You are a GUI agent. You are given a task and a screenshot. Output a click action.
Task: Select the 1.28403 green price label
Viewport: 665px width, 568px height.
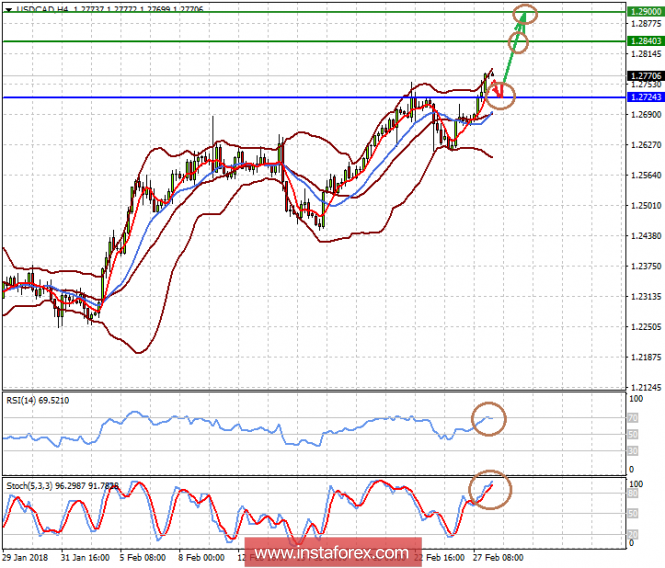[x=643, y=41]
